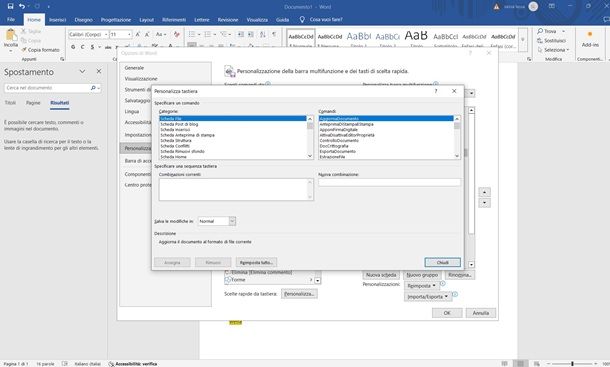The height and width of the screenshot is (367, 610).
Task: Toggle bold with the G icon
Action: coord(73,47)
